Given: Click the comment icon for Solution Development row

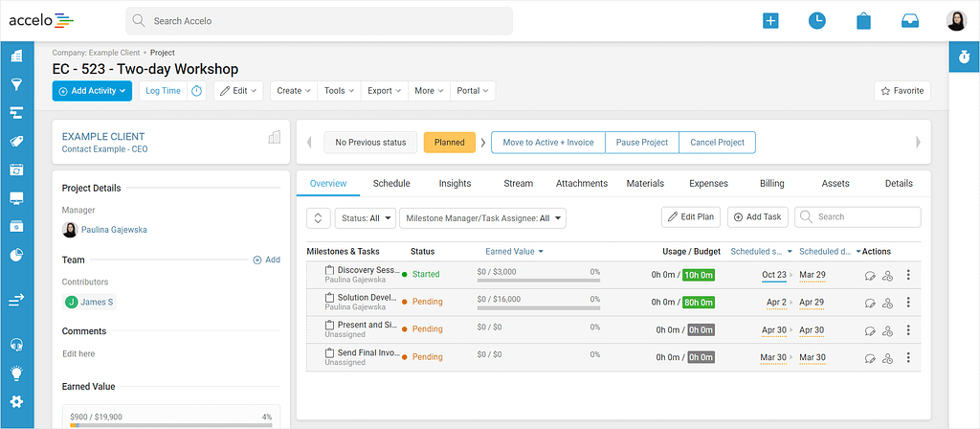Looking at the screenshot, I should click(x=869, y=303).
